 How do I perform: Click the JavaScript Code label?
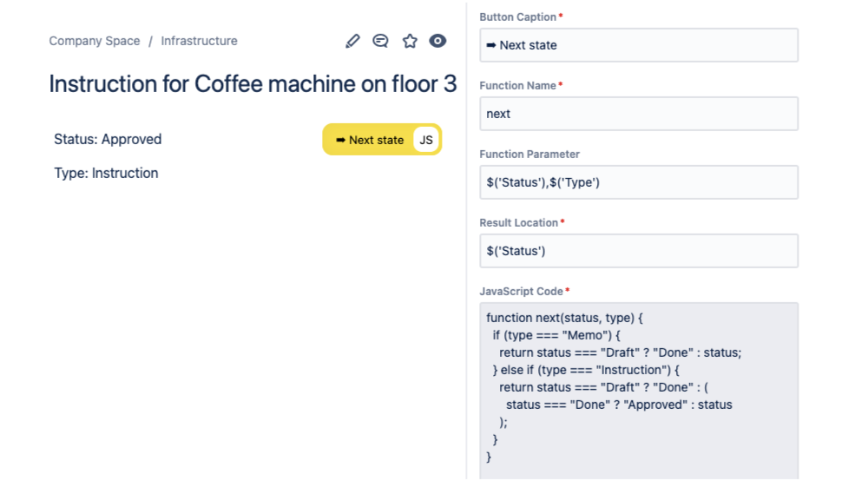(522, 292)
